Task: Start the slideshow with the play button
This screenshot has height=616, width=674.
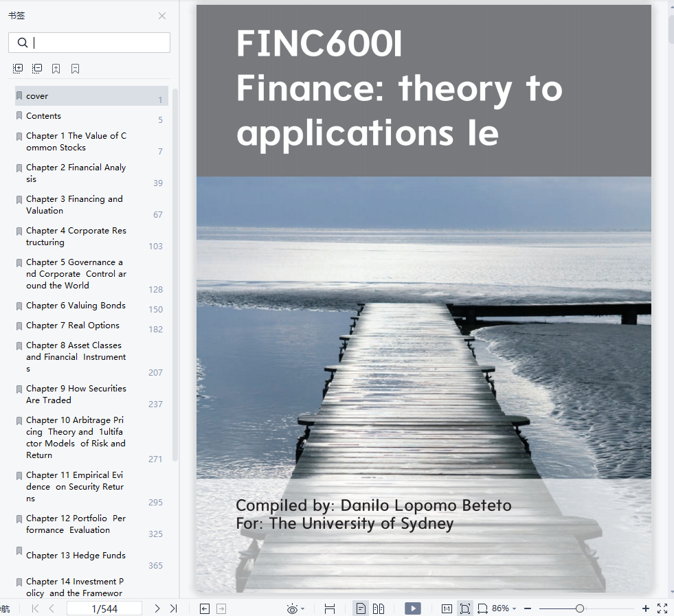Action: point(413,608)
